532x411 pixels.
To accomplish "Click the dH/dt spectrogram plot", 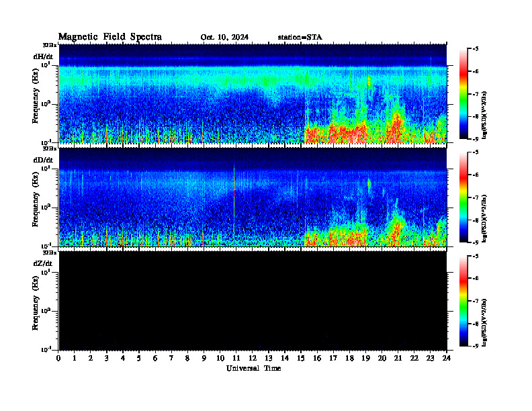I will point(253,93).
